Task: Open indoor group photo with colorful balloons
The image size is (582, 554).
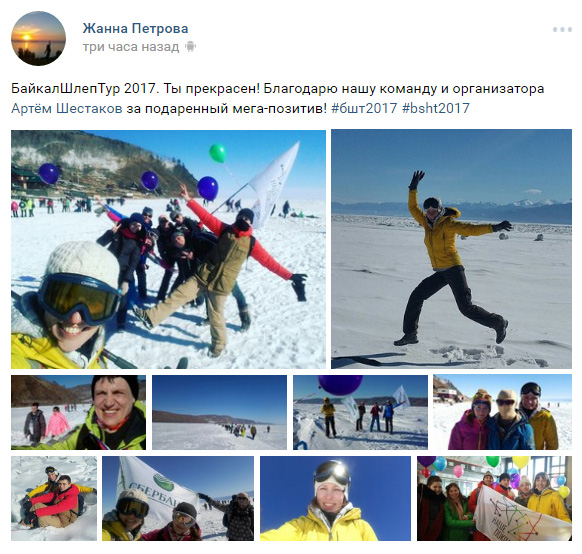Action: 494,498
